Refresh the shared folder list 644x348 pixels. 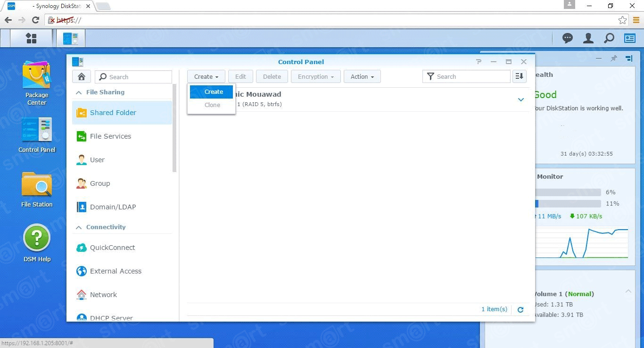click(520, 310)
